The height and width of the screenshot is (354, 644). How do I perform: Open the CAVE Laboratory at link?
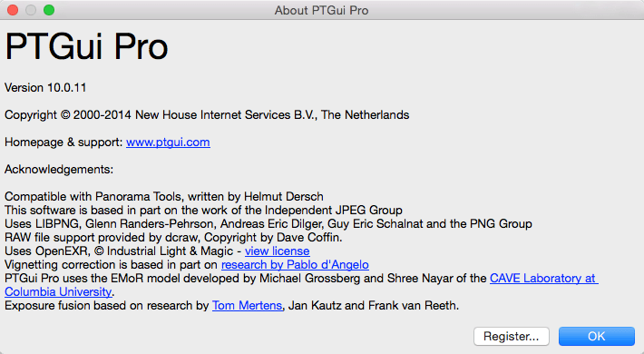click(x=544, y=279)
